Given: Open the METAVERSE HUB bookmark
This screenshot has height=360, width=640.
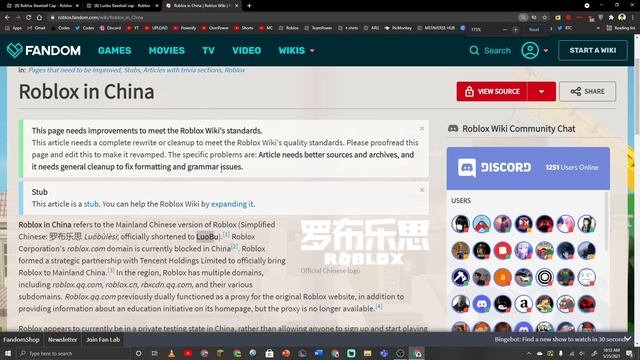Looking at the screenshot, I should (x=436, y=28).
